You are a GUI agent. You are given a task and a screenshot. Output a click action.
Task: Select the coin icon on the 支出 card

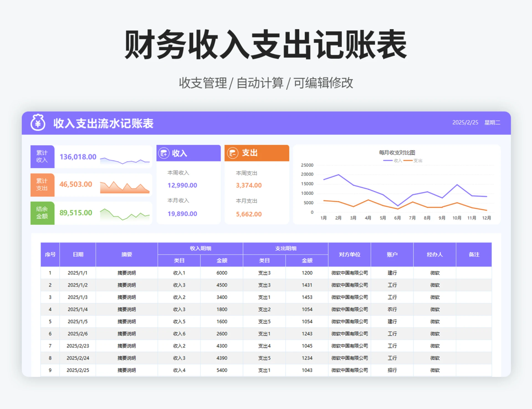coord(233,153)
